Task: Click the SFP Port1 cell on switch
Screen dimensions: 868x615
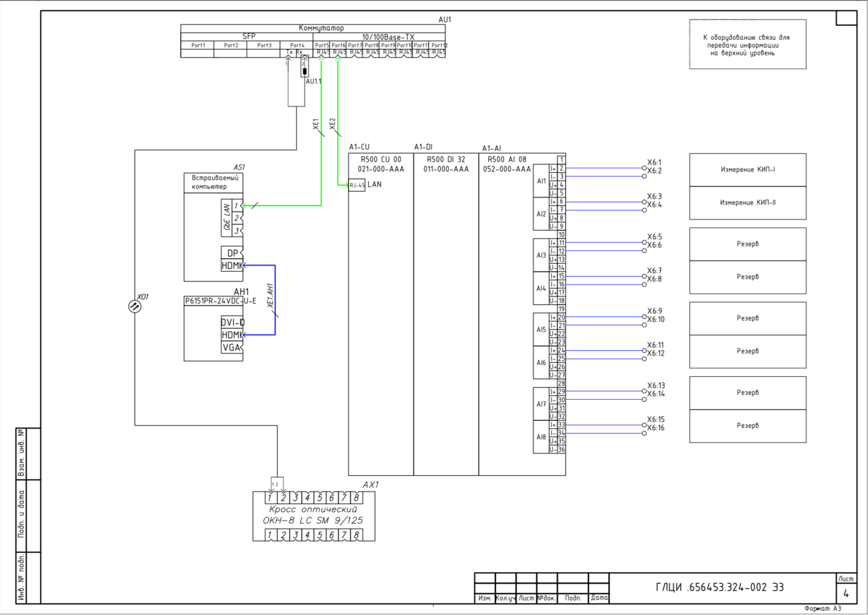Action: coord(198,45)
